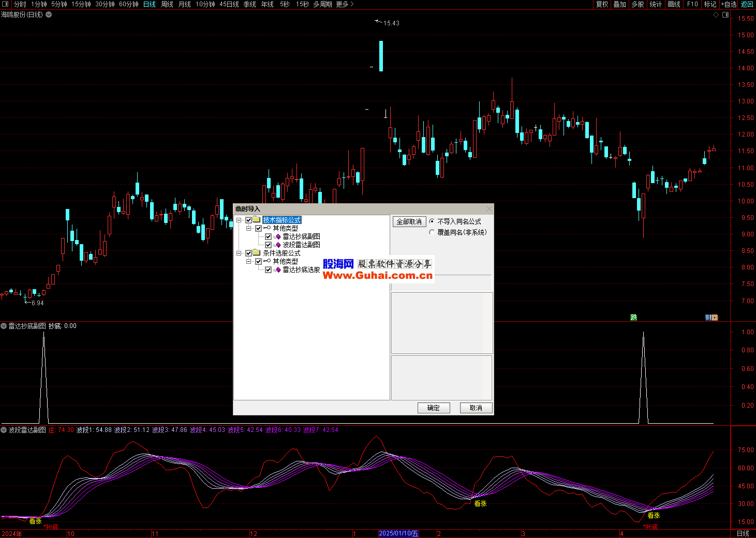Image resolution: width=756 pixels, height=538 pixels.
Task: Cancel the dialog with 取消 button
Action: tap(476, 408)
